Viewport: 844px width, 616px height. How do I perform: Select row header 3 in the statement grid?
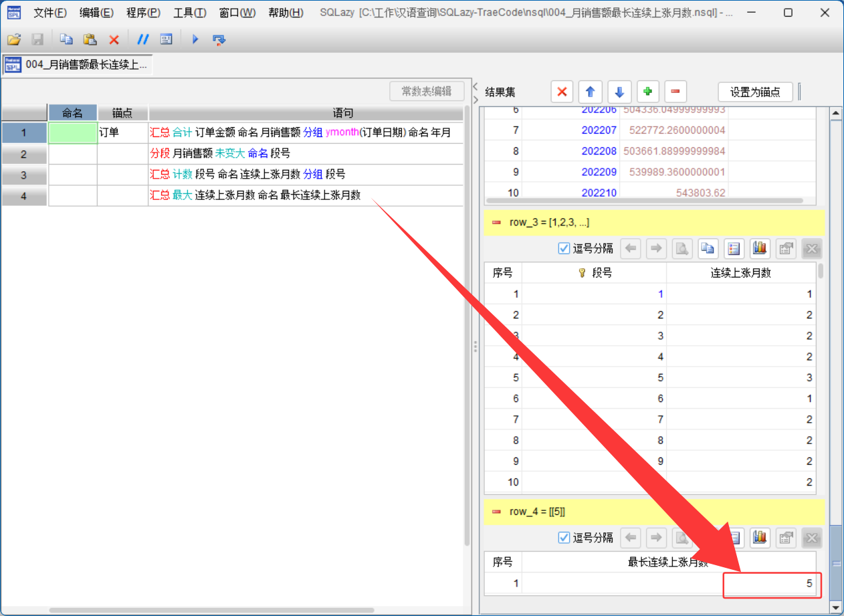[x=24, y=175]
